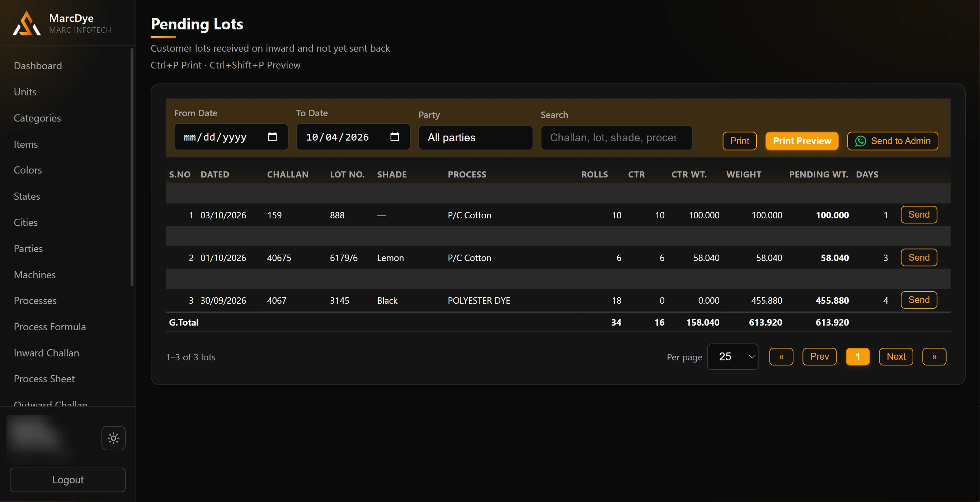Viewport: 980px width, 502px height.
Task: Open the From Date calendar picker icon
Action: pyautogui.click(x=272, y=137)
